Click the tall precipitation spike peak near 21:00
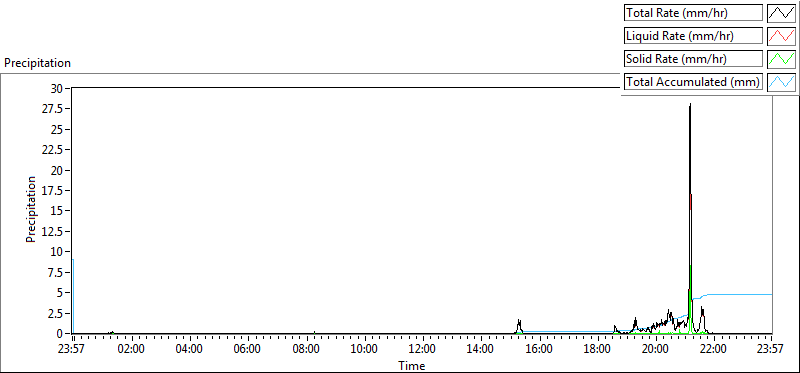 click(x=690, y=104)
